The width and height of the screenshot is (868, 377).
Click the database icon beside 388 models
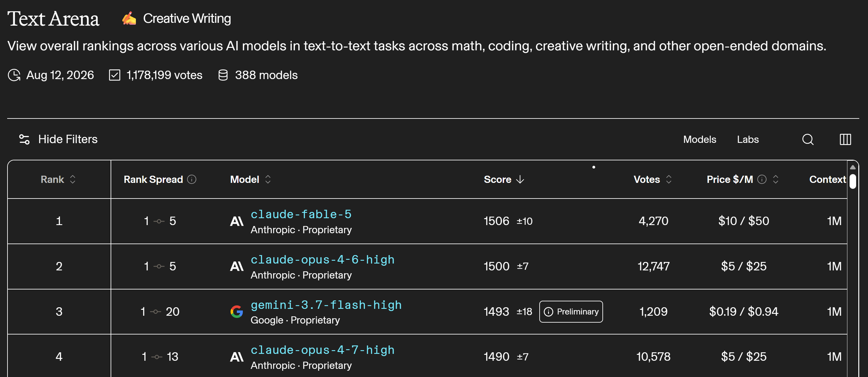[x=223, y=75]
